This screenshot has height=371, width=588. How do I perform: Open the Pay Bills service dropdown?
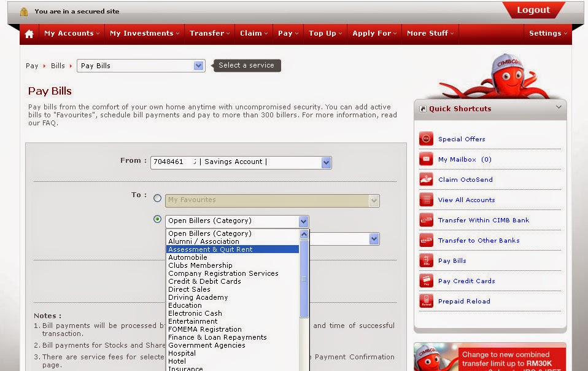coord(198,66)
